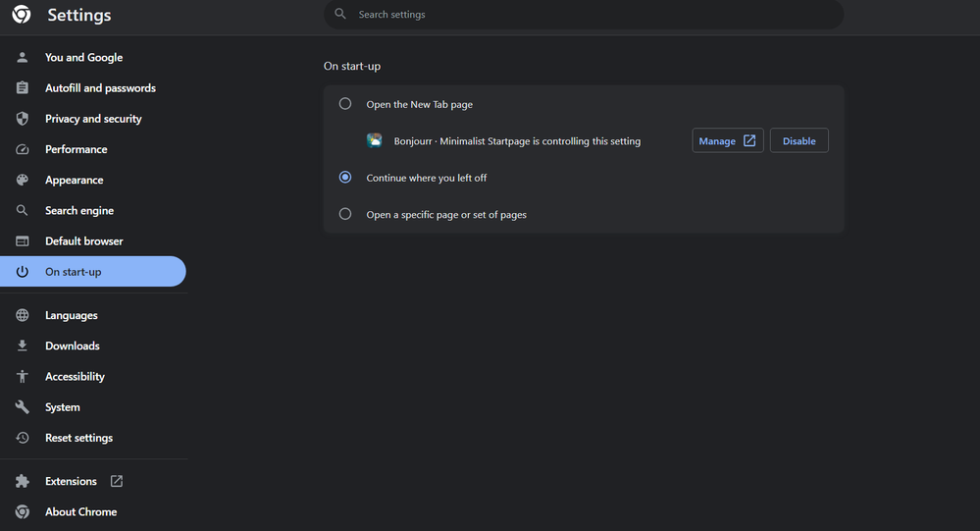Viewport: 980px width, 531px height.
Task: Open the Accessibility settings section
Action: pyautogui.click(x=75, y=377)
